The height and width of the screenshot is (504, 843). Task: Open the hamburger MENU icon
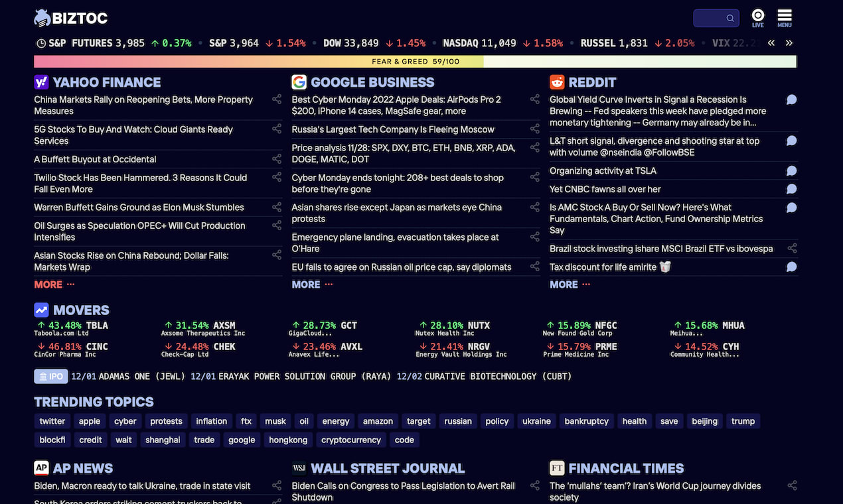pos(785,18)
